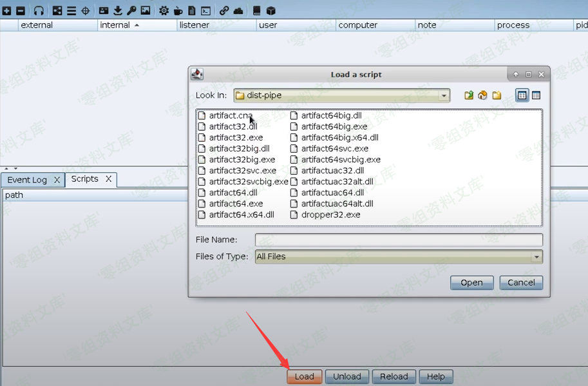588x386 pixels.
Task: Expand the Look In folder dropdown
Action: 444,95
